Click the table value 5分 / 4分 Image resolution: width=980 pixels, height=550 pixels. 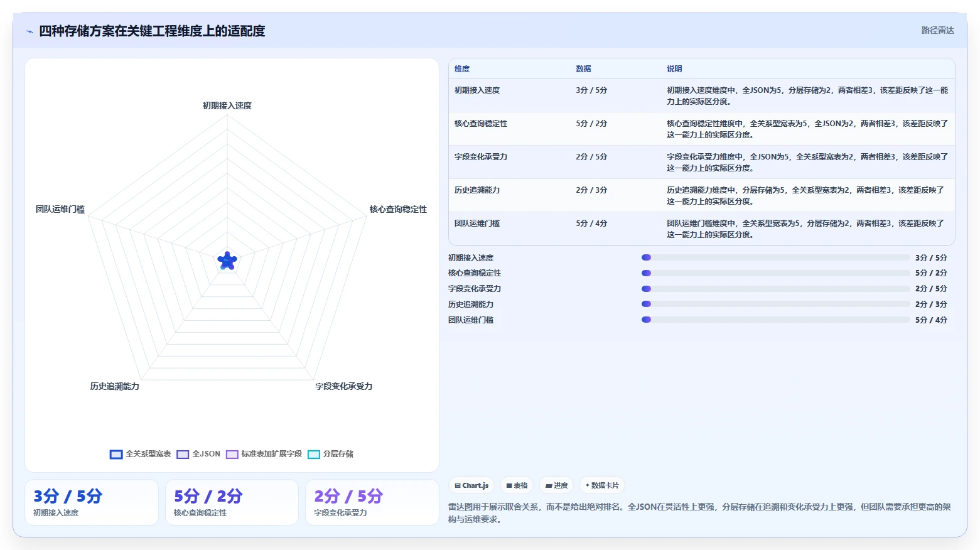click(x=591, y=224)
